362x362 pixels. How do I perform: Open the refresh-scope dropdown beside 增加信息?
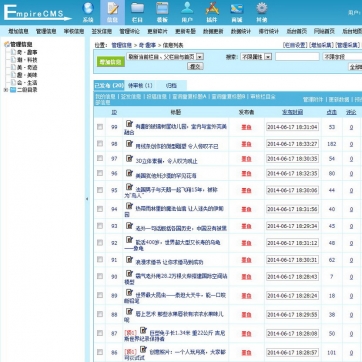click(165, 57)
